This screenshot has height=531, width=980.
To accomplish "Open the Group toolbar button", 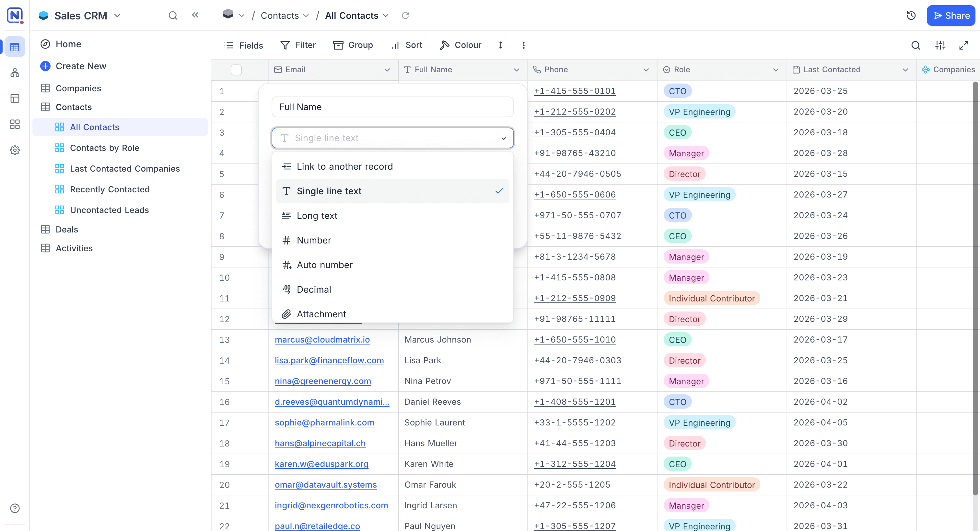I will 353,45.
